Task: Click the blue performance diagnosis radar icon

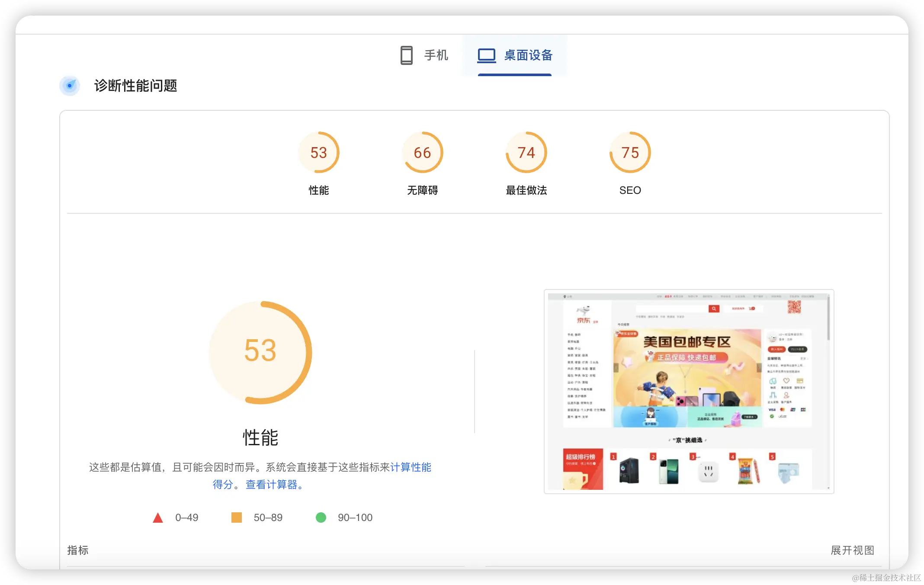Action: (x=70, y=86)
